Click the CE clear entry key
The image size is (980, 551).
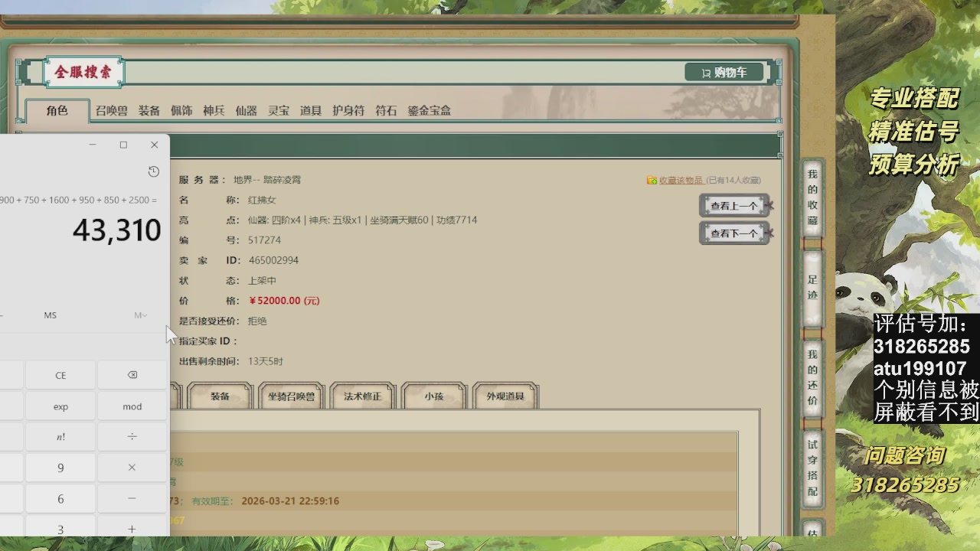(60, 375)
